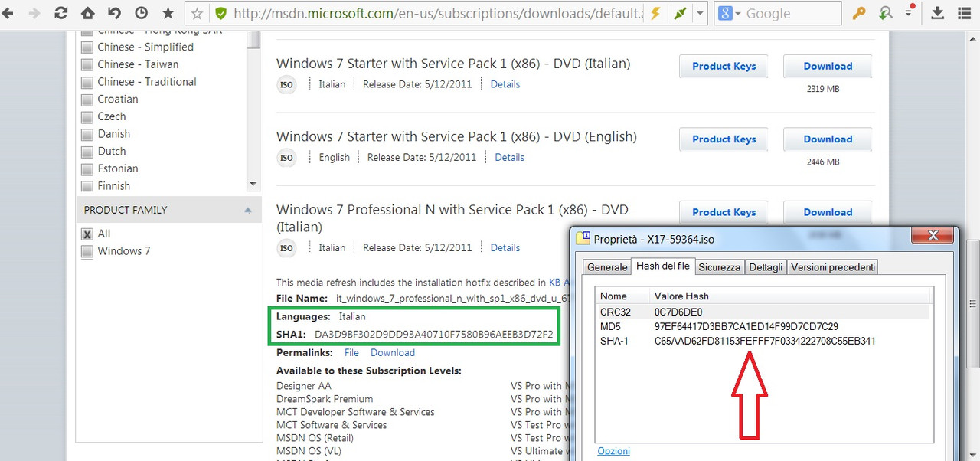Click the Google search engine icon
This screenshot has width=980, height=461.
(725, 13)
